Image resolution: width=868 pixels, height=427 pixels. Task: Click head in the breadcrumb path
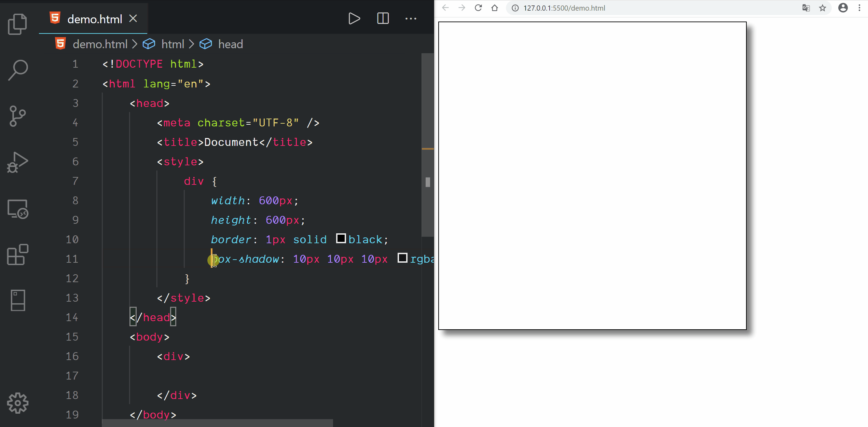coord(231,44)
